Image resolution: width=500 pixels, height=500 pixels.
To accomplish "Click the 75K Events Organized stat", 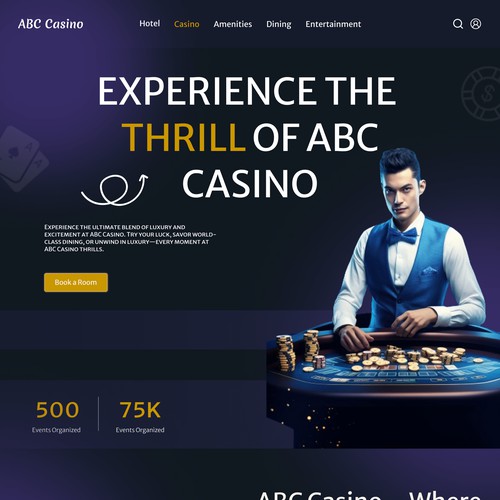I will [140, 416].
